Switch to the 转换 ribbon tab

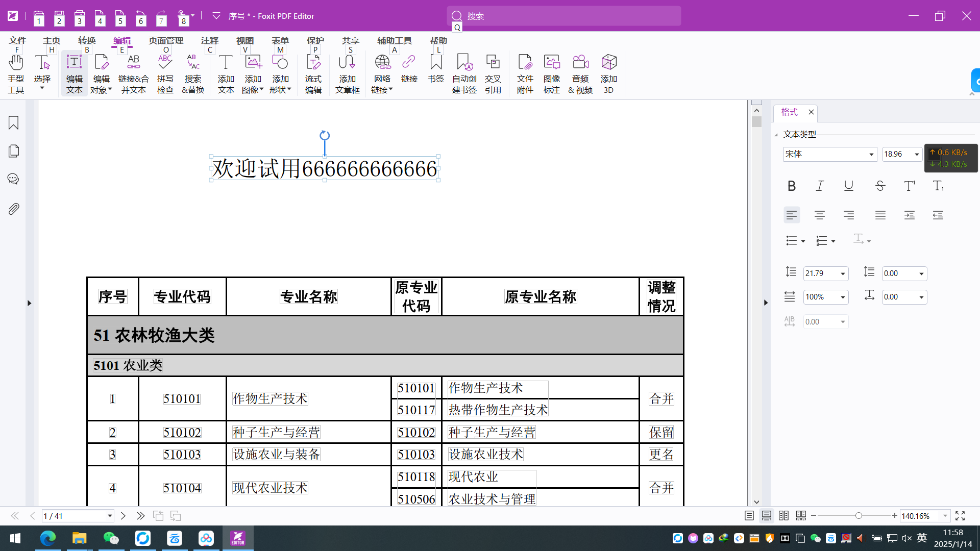coord(87,40)
